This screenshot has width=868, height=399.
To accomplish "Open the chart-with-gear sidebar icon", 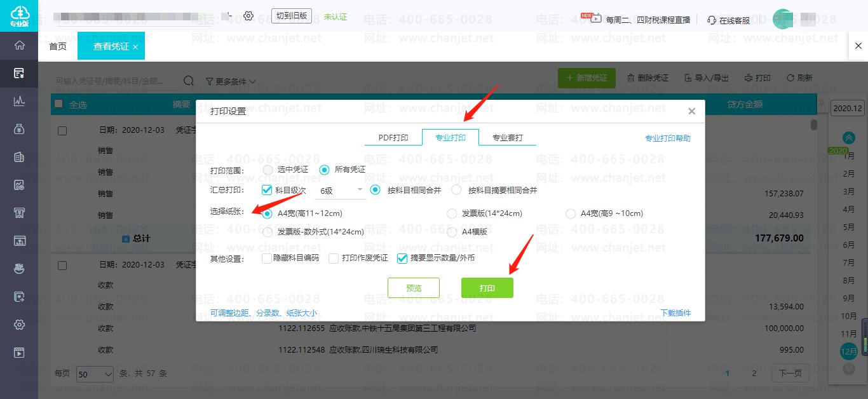I will pyautogui.click(x=19, y=185).
